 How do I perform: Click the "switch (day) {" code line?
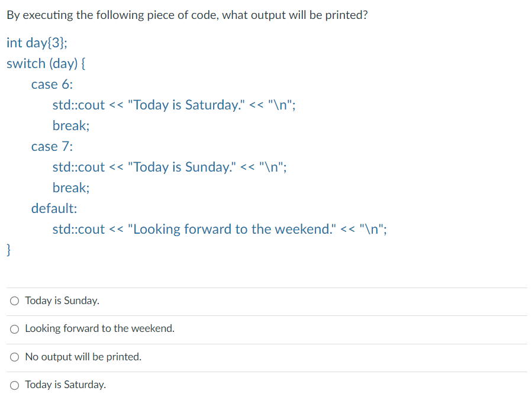46,64
